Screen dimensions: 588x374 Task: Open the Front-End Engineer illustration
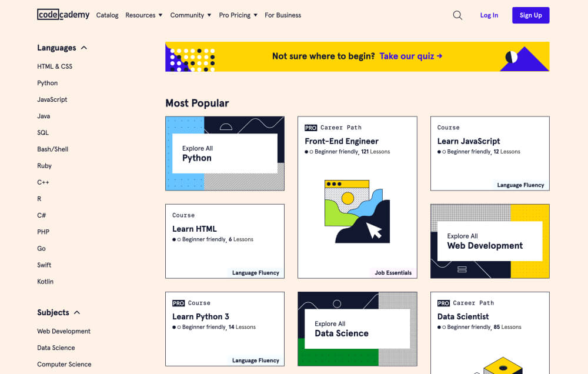click(x=357, y=211)
